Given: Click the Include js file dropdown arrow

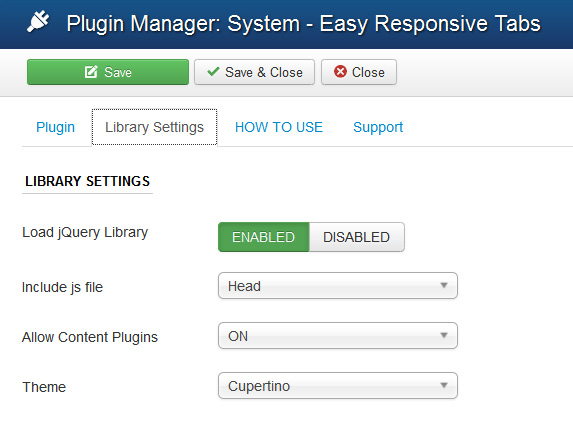Looking at the screenshot, I should pyautogui.click(x=444, y=285).
